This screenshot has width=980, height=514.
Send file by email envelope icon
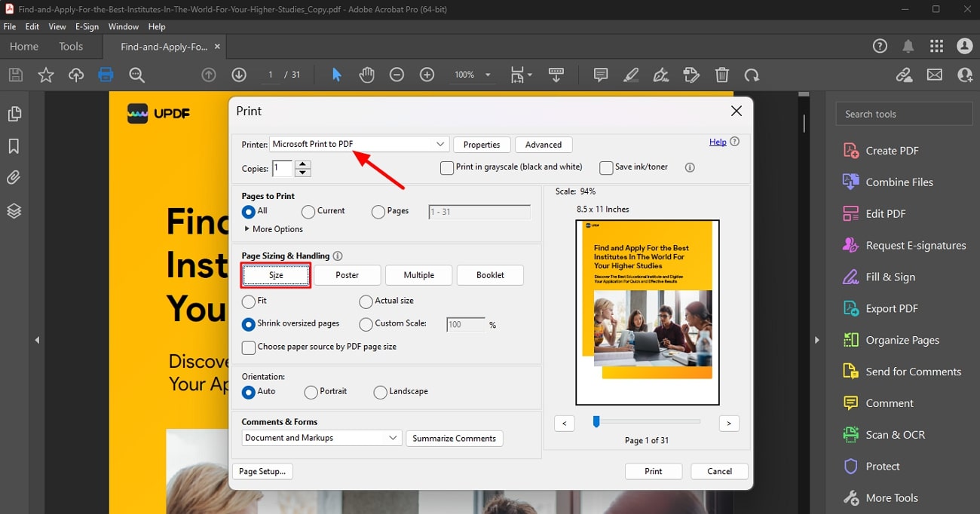click(x=935, y=75)
